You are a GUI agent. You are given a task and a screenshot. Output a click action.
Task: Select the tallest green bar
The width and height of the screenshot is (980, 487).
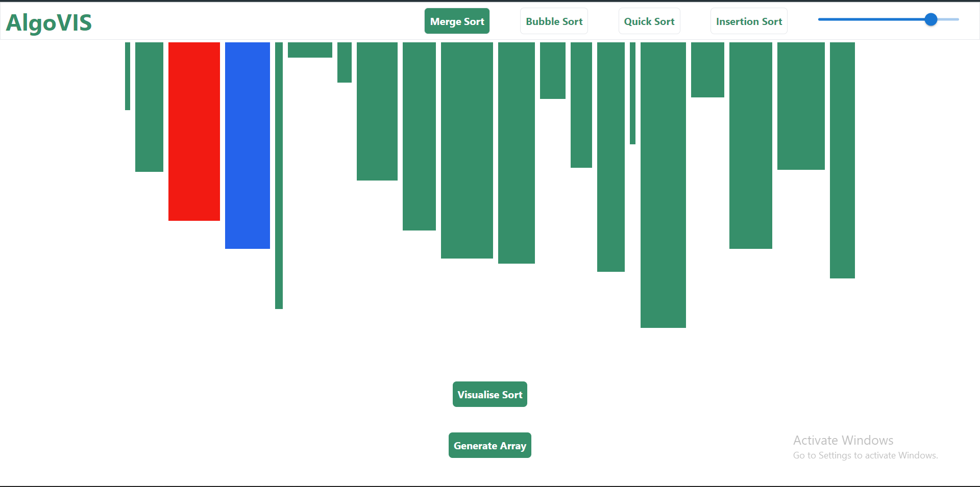[x=663, y=185]
